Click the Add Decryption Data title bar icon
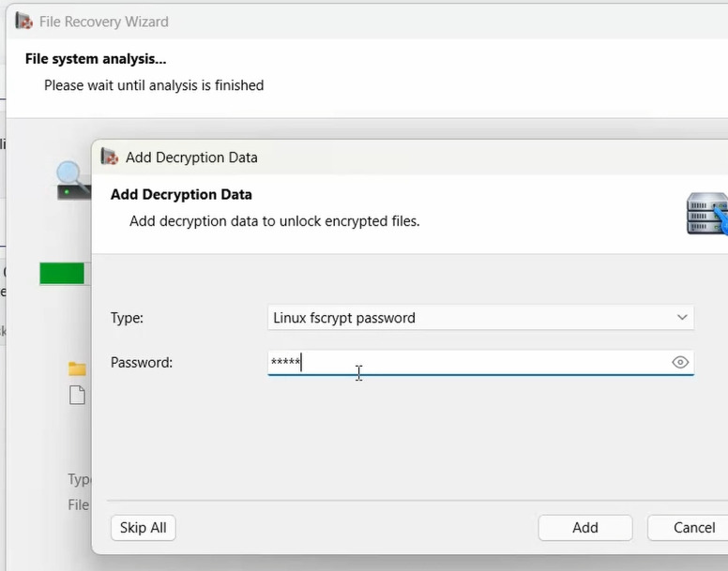 click(x=110, y=158)
